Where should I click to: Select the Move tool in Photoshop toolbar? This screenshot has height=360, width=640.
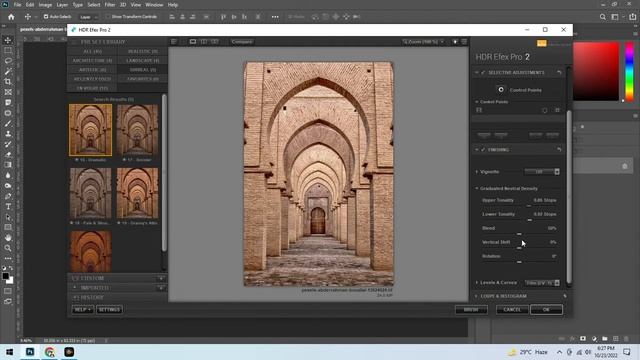click(8, 40)
